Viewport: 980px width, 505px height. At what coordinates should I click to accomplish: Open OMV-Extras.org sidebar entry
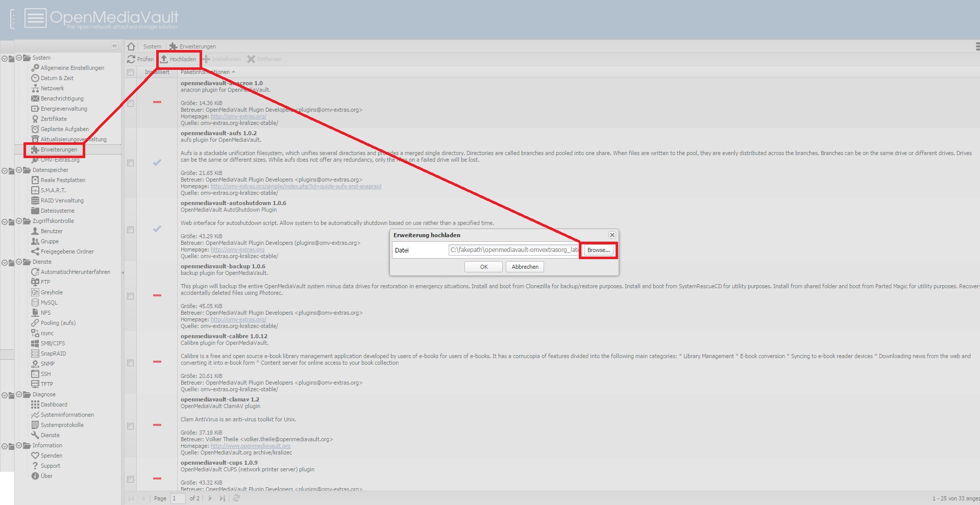coord(60,160)
